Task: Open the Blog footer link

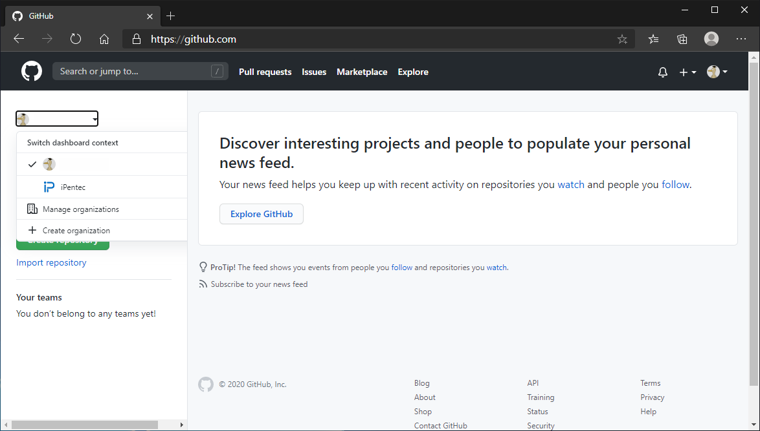Action: tap(422, 383)
